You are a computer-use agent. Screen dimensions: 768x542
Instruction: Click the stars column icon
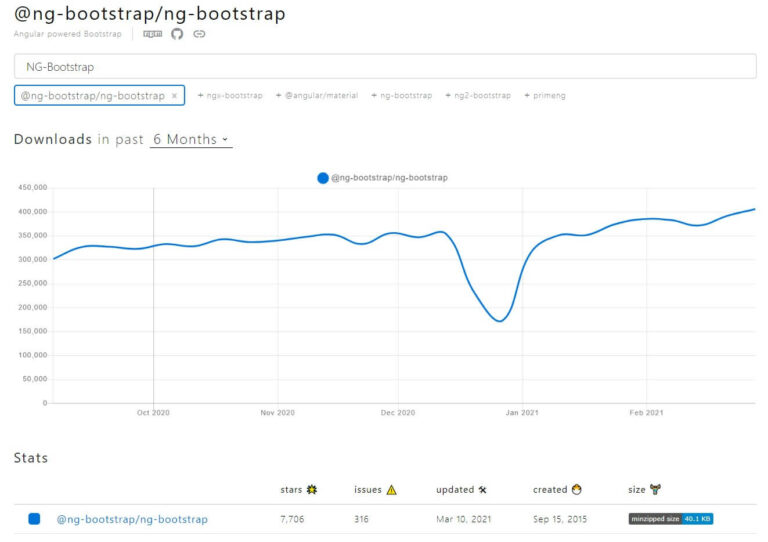tap(312, 490)
